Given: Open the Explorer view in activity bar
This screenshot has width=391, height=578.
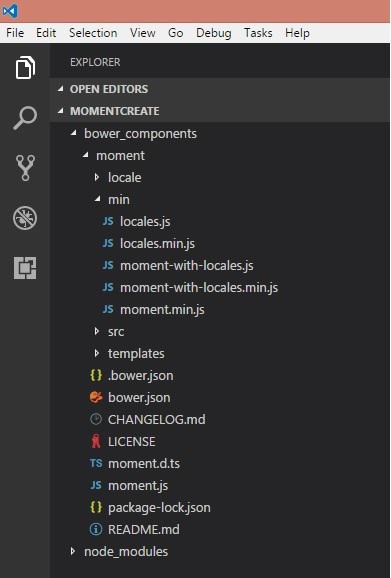Looking at the screenshot, I should [25, 67].
